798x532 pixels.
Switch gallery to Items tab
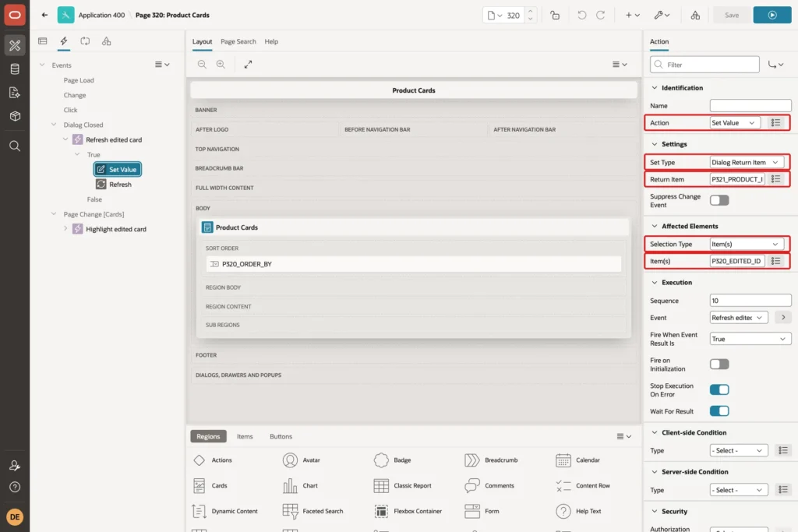pos(244,436)
